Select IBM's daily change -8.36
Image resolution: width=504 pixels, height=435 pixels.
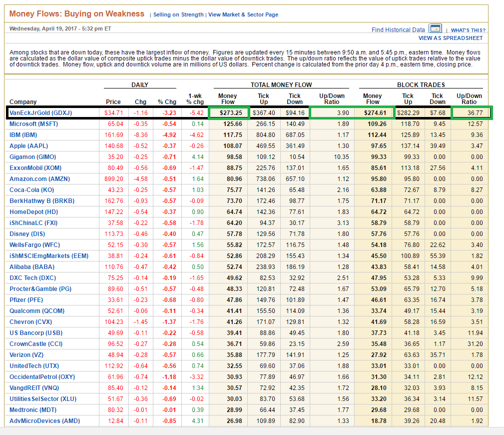141,135
